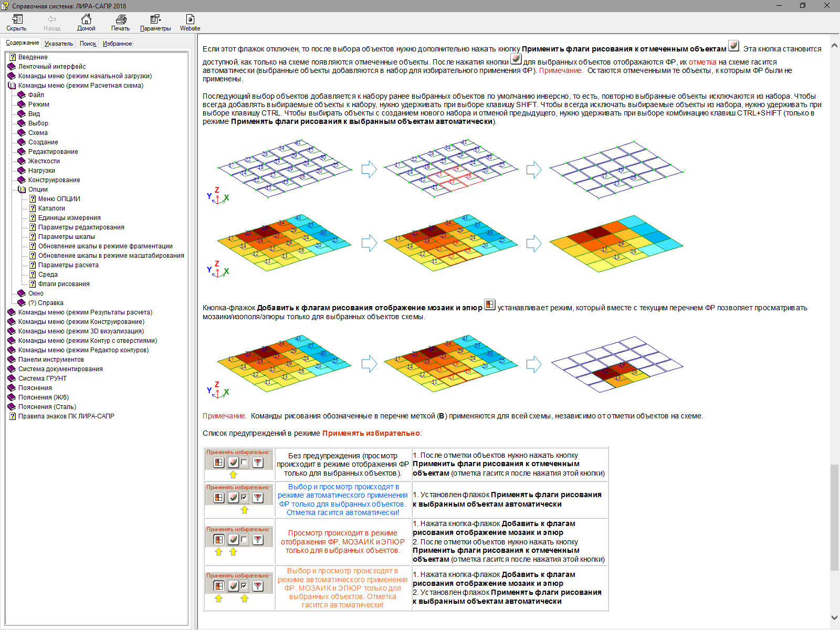Click the checkmark icon after 'отмеченным объектам'

coord(733,46)
